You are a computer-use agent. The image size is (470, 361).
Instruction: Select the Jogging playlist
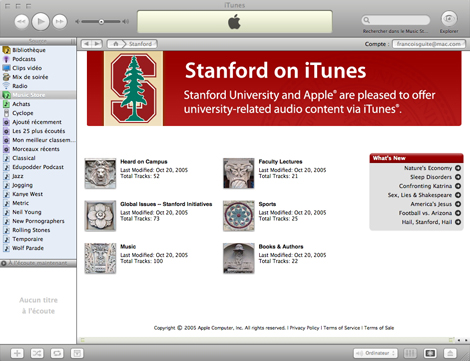pos(38,185)
